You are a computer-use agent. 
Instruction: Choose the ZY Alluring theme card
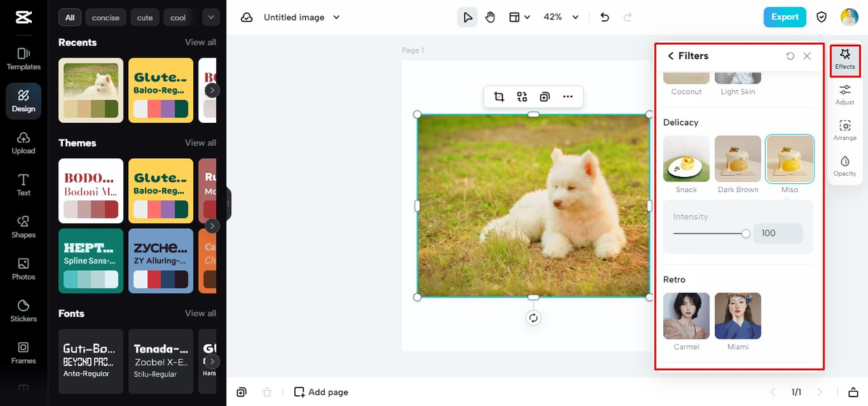point(161,261)
